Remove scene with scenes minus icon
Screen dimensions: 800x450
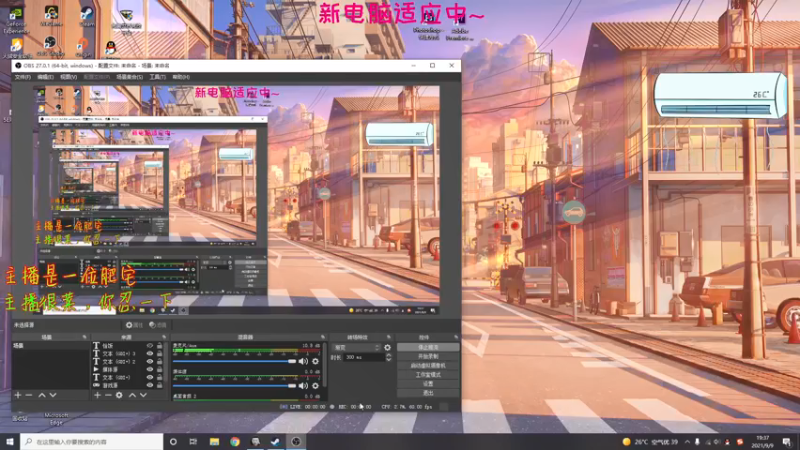[29, 395]
